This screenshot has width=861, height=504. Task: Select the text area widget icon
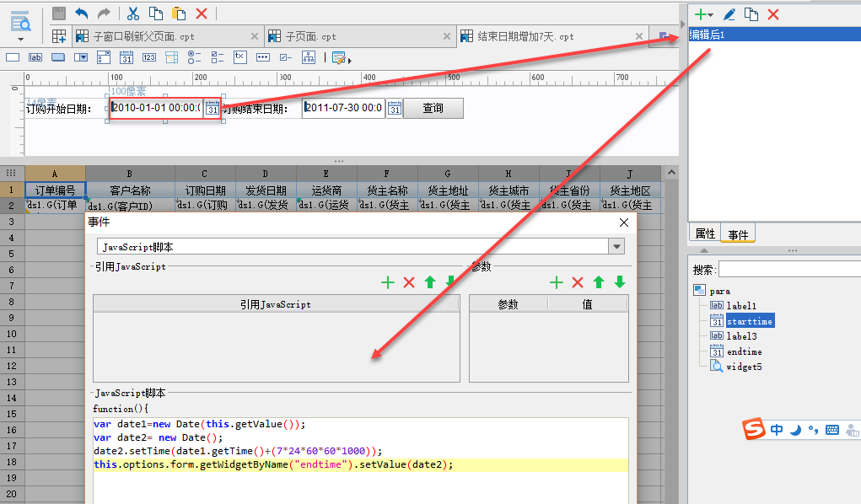point(240,57)
